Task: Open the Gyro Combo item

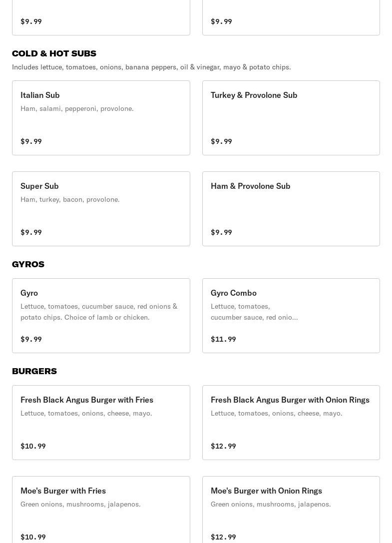Action: pos(234,293)
